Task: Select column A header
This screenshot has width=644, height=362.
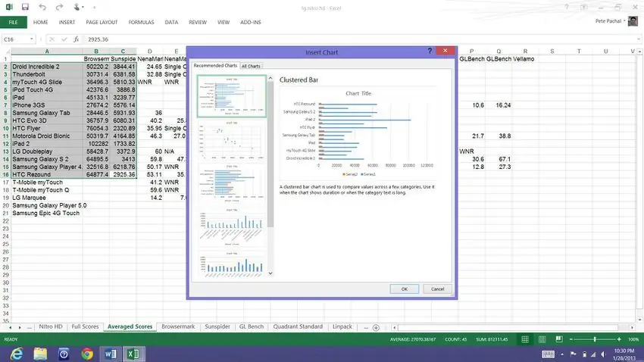Action: click(x=47, y=51)
